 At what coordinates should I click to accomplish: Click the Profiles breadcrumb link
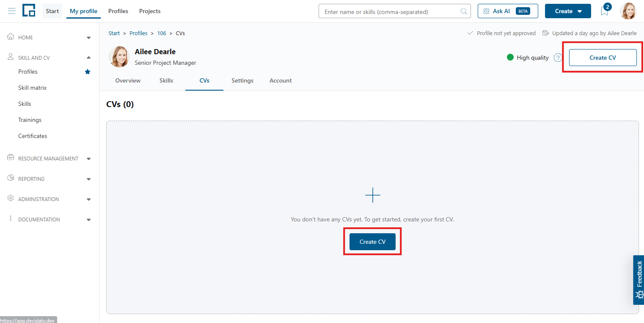tap(138, 33)
